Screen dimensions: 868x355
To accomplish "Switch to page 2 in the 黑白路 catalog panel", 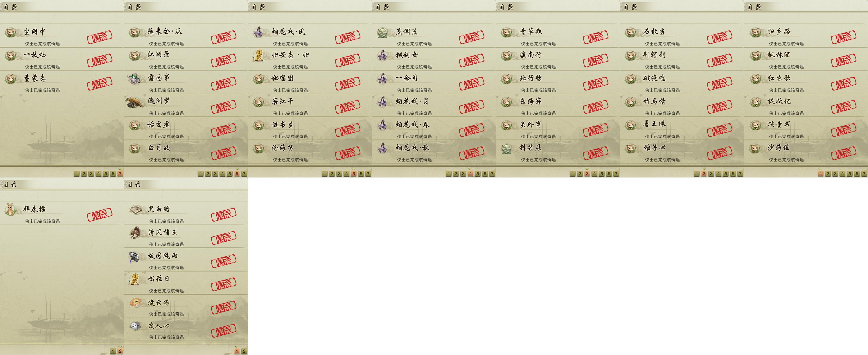I will pyautogui.click(x=244, y=351).
